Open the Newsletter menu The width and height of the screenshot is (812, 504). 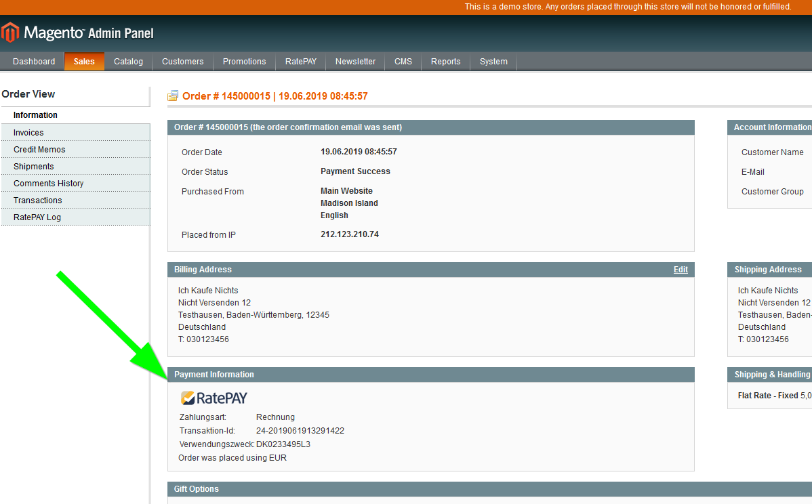(x=355, y=62)
